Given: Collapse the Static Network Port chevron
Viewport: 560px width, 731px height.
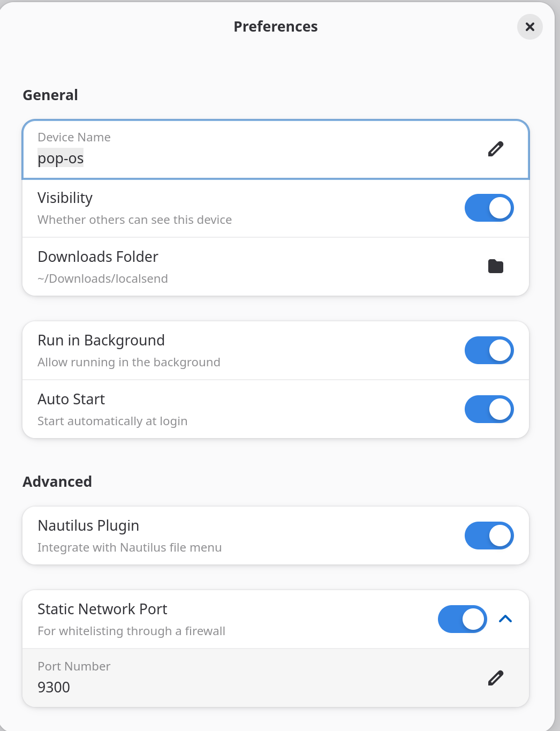Looking at the screenshot, I should [x=505, y=619].
